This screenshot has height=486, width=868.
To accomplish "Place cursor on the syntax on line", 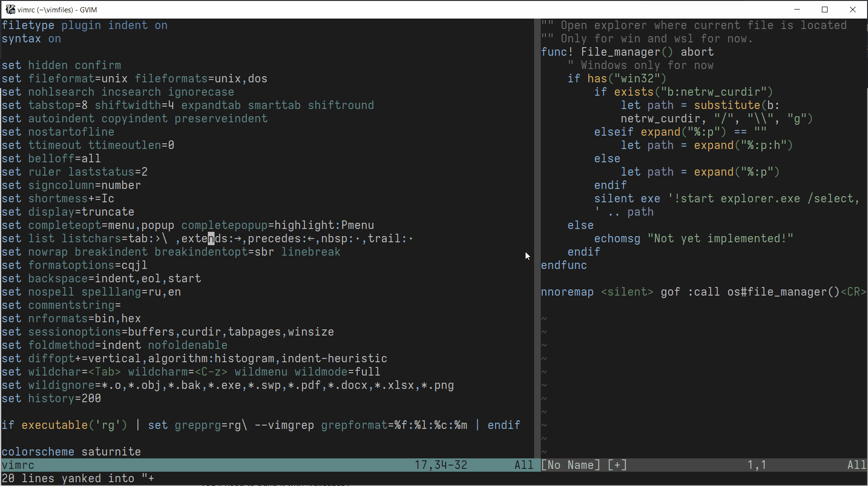I will click(31, 39).
